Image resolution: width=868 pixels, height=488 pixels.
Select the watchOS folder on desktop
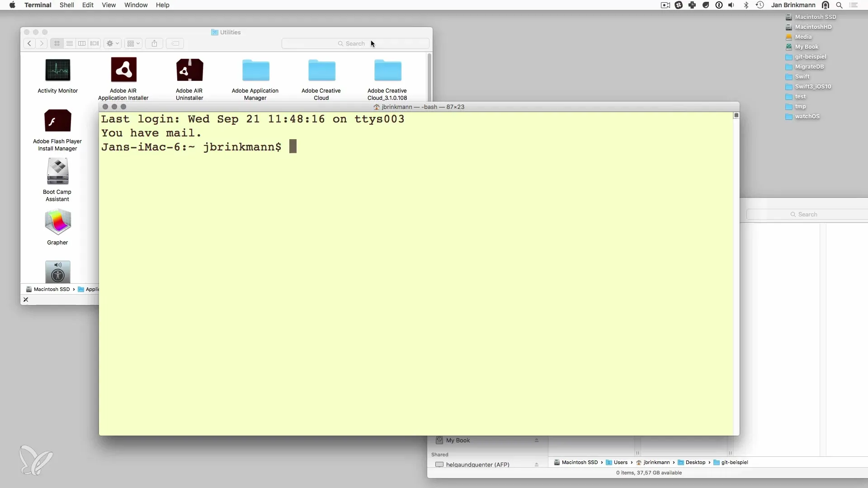(803, 117)
